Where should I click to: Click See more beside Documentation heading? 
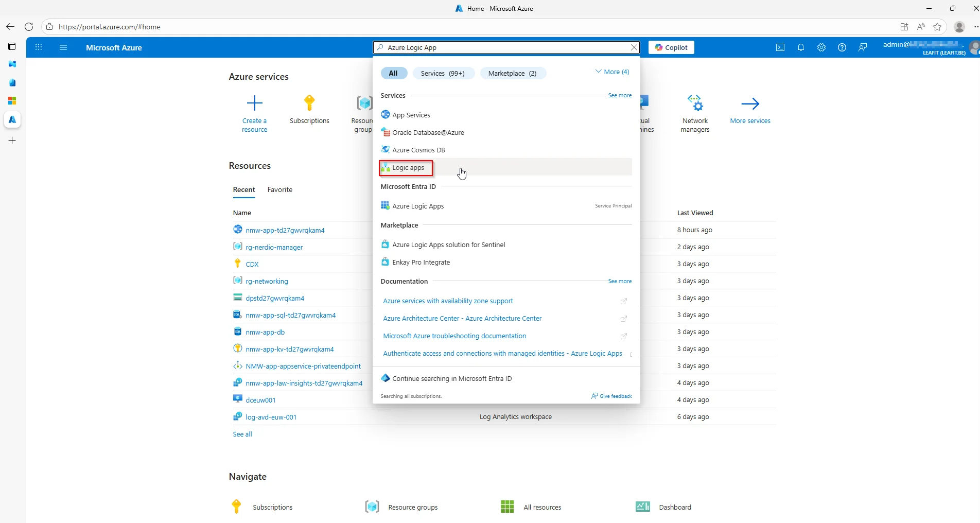tap(620, 281)
